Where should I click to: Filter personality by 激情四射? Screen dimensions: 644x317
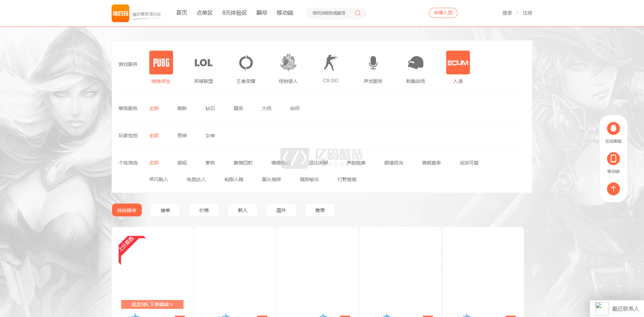(243, 163)
